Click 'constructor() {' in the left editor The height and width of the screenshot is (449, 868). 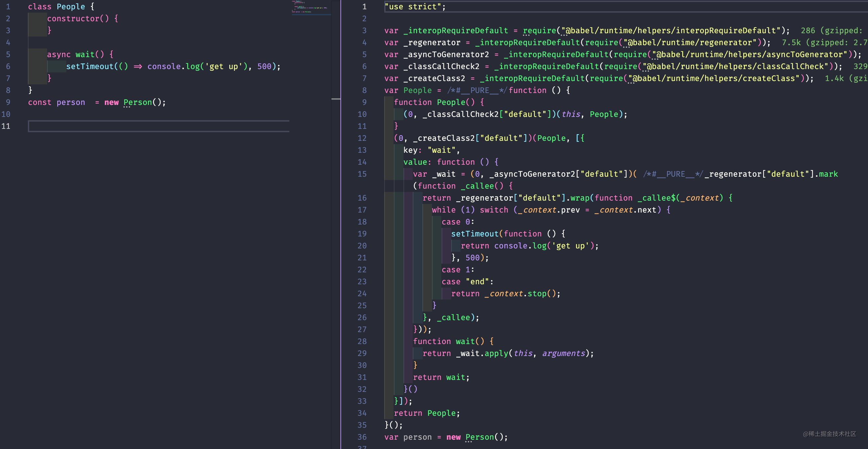pyautogui.click(x=83, y=19)
